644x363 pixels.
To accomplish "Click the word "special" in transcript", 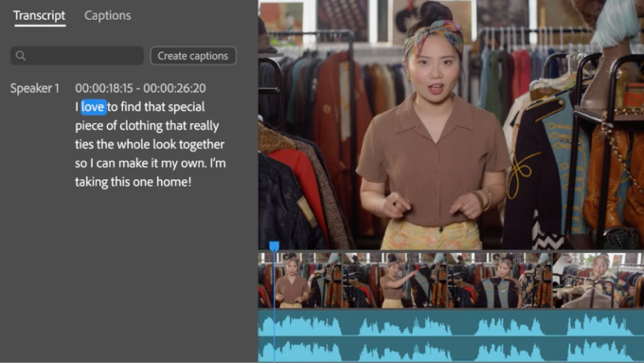I will coord(186,107).
